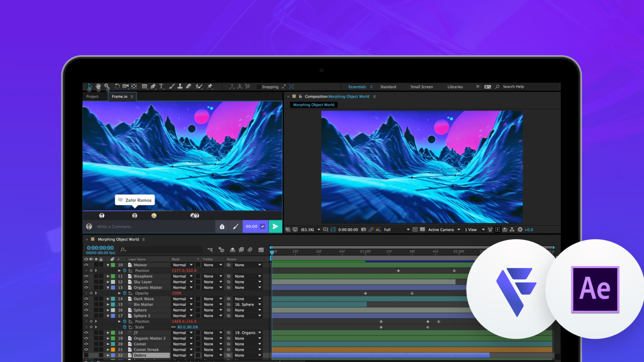Select the Small Screen workspace
644x362 pixels.
coord(421,87)
